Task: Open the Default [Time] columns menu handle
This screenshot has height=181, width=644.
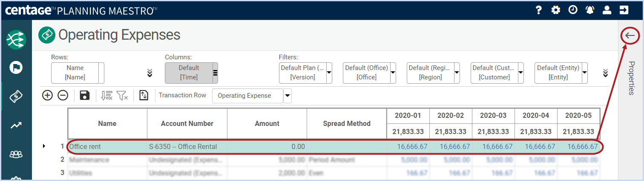Action: [215, 73]
